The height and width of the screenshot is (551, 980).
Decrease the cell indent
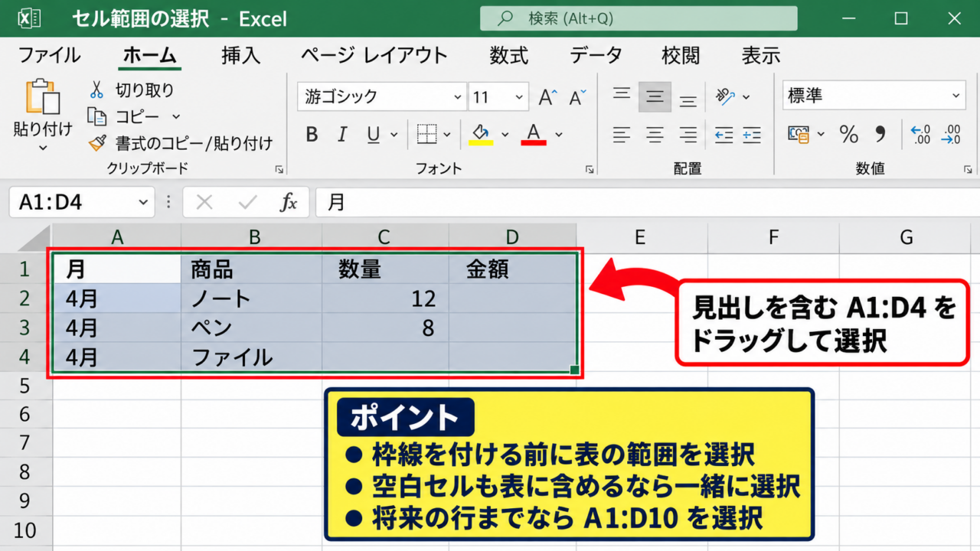[x=724, y=135]
